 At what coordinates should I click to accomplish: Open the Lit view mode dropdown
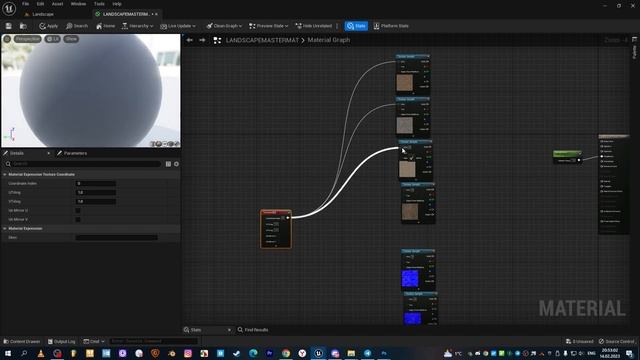tap(53, 39)
